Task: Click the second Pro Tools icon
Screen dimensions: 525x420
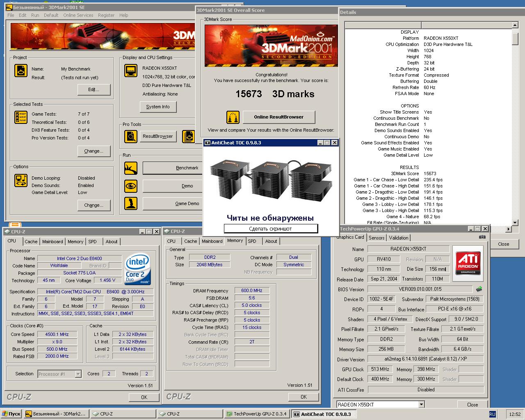Action: pyautogui.click(x=188, y=136)
